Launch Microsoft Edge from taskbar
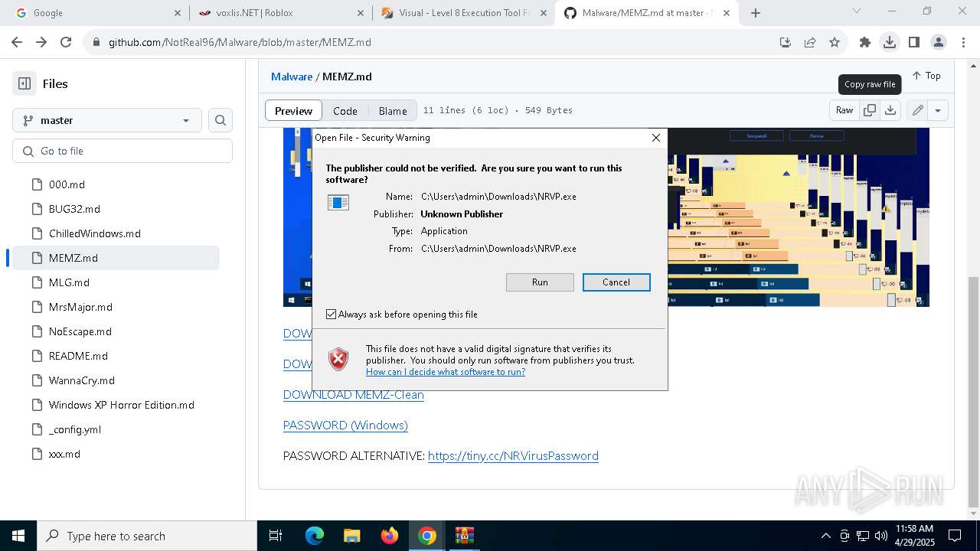 (315, 536)
